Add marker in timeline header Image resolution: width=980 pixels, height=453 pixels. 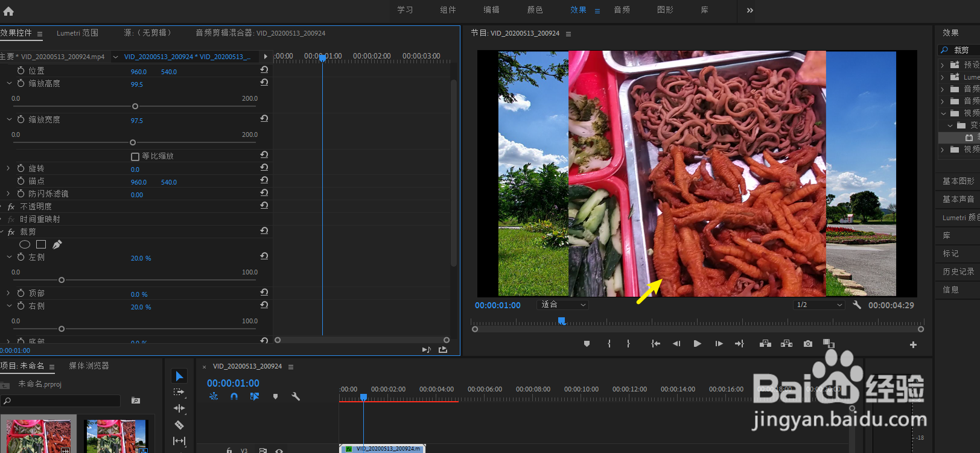click(275, 396)
